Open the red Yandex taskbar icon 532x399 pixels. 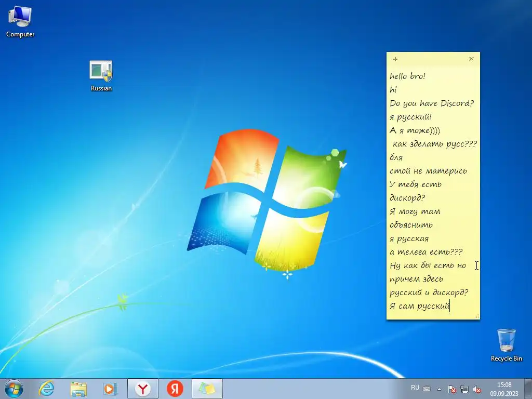tap(175, 389)
